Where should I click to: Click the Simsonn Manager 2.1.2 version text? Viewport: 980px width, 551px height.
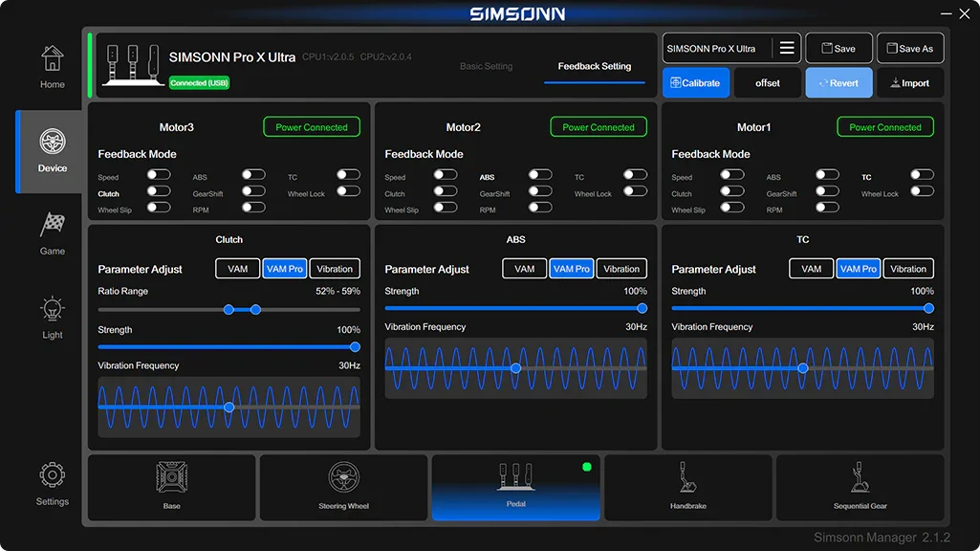882,538
